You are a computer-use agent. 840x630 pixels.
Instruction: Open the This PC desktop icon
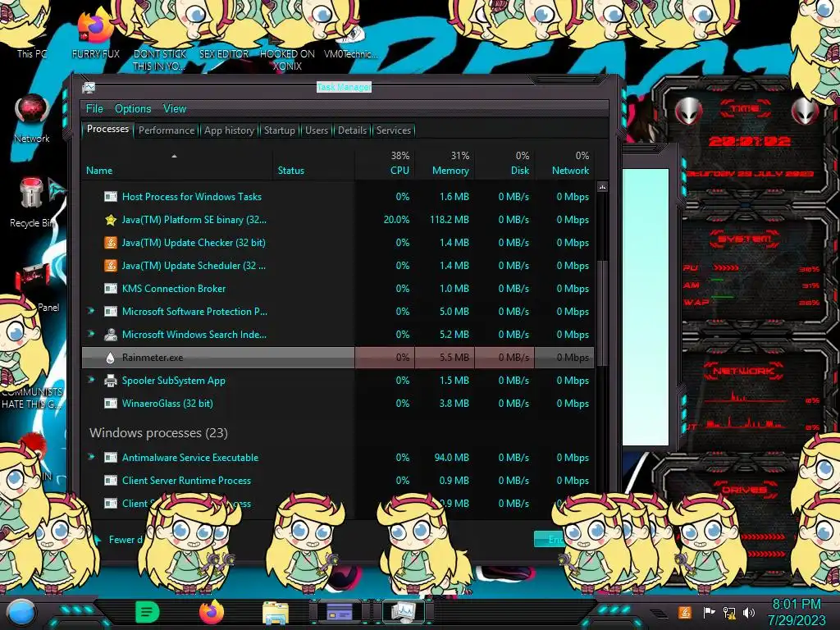tap(32, 53)
